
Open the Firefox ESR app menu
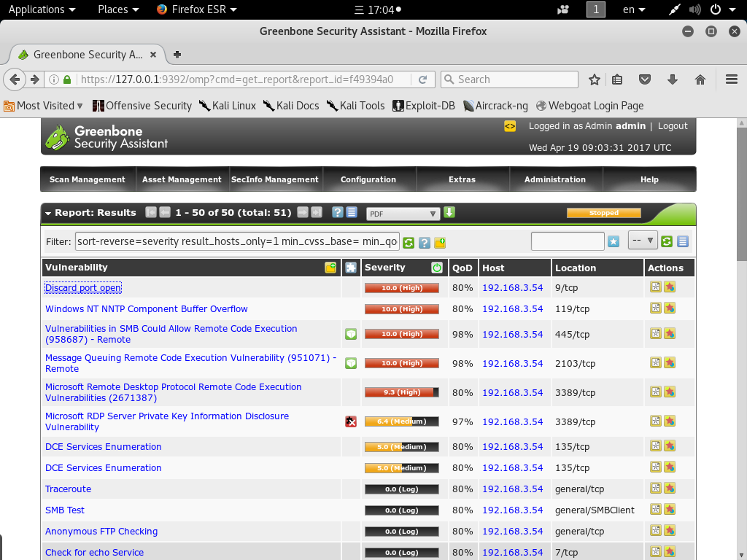pos(197,9)
